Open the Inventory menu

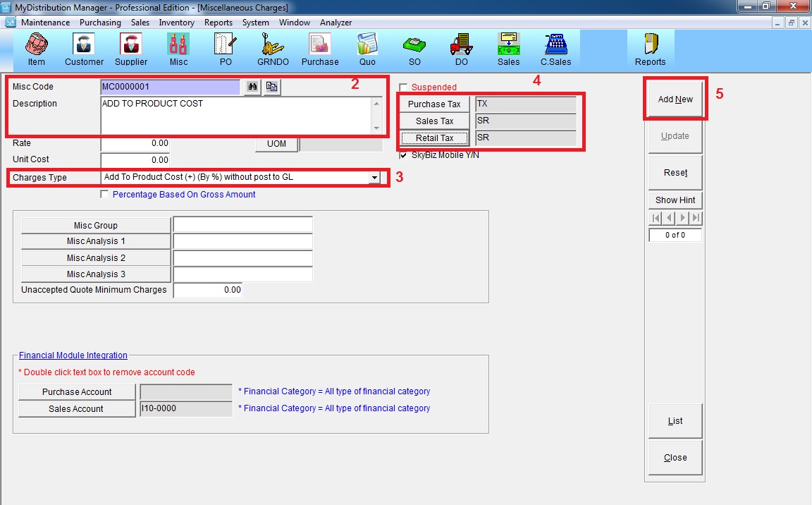(x=176, y=23)
